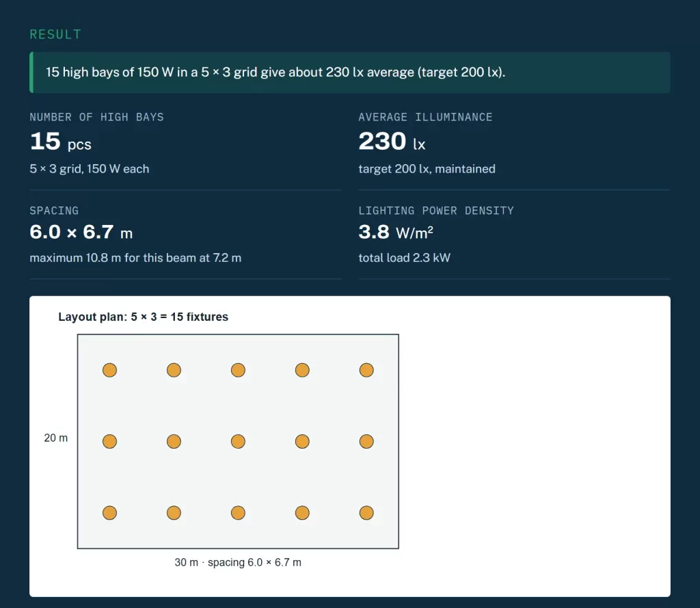The height and width of the screenshot is (608, 700).
Task: Click the RESULT section heading
Action: [55, 34]
